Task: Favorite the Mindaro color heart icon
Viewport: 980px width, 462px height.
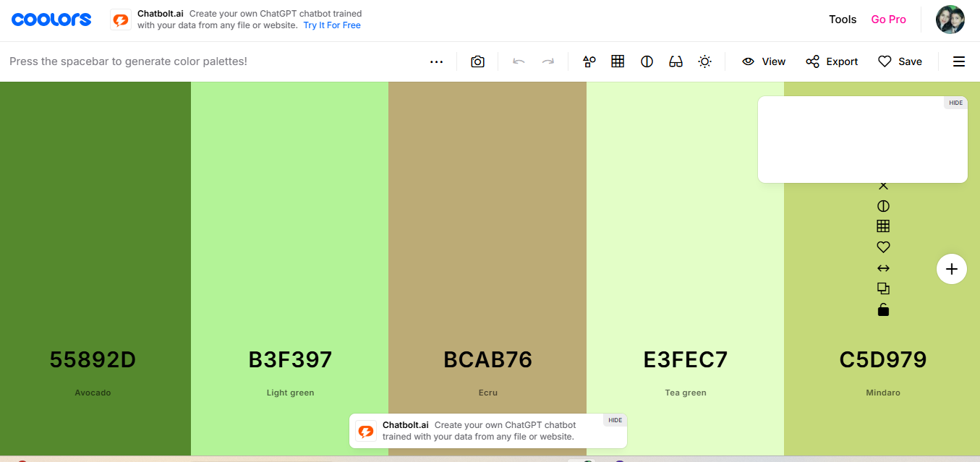Action: point(883,247)
